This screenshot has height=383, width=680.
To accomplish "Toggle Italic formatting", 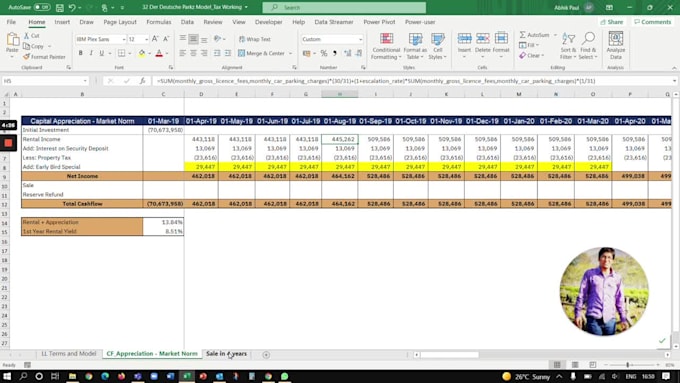I will 91,53.
